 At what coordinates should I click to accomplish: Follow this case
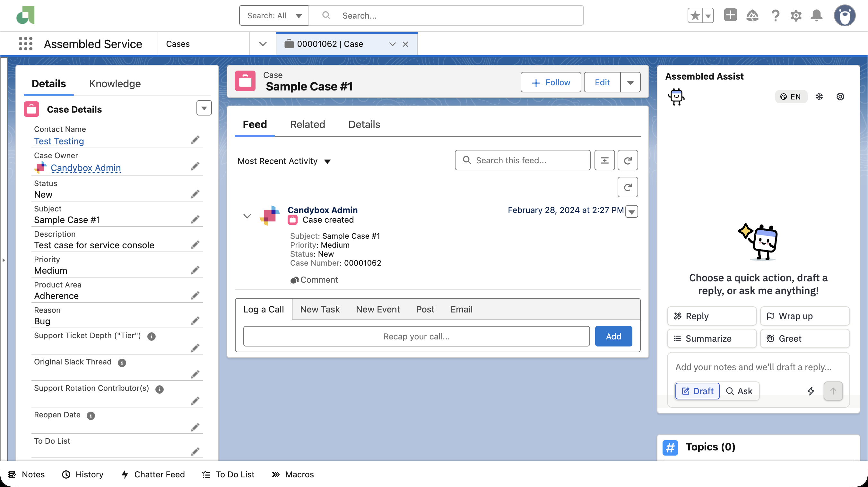tap(551, 82)
